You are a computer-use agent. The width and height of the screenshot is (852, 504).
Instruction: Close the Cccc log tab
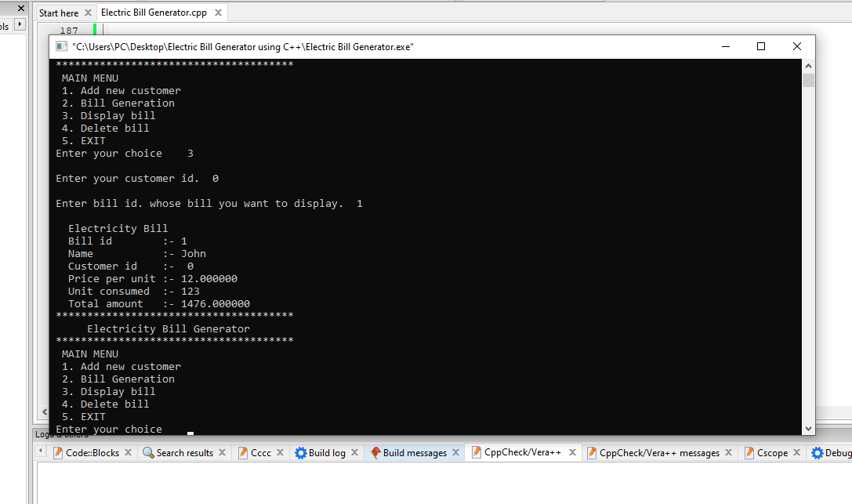pos(280,452)
